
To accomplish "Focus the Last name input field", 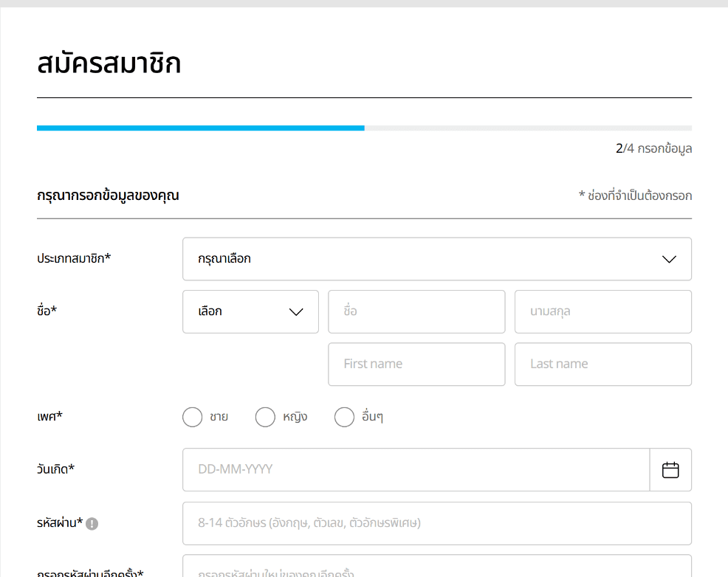I will (603, 364).
